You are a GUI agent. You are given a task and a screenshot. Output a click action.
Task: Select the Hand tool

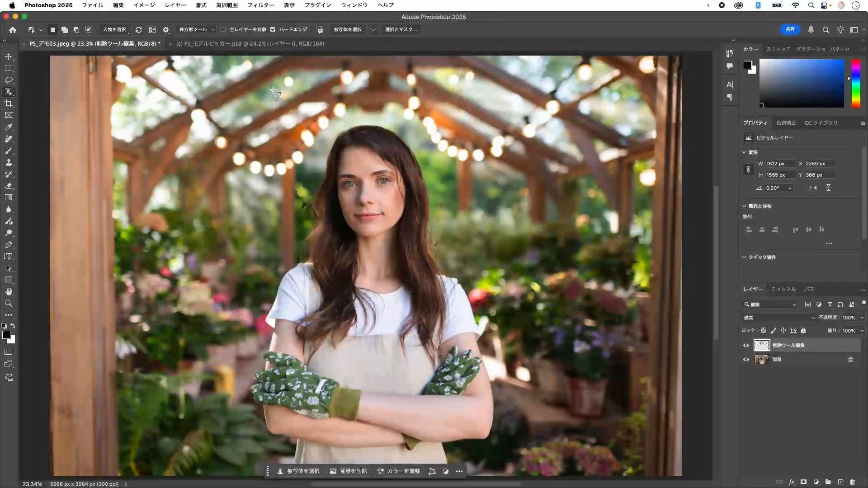coord(9,291)
